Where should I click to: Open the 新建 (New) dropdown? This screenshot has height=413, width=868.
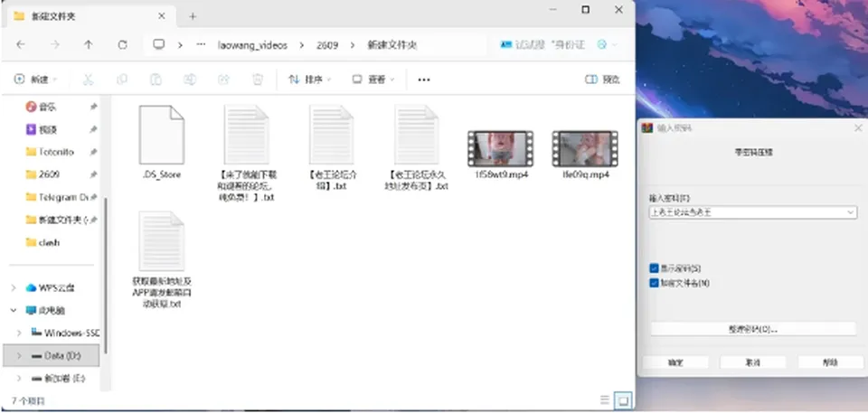coord(36,80)
